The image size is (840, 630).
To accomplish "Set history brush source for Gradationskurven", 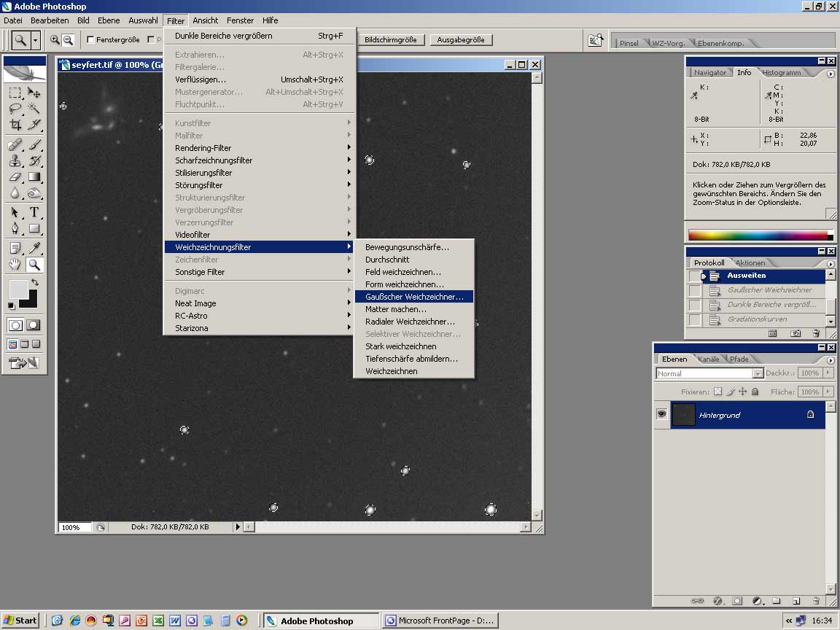I will (x=695, y=319).
